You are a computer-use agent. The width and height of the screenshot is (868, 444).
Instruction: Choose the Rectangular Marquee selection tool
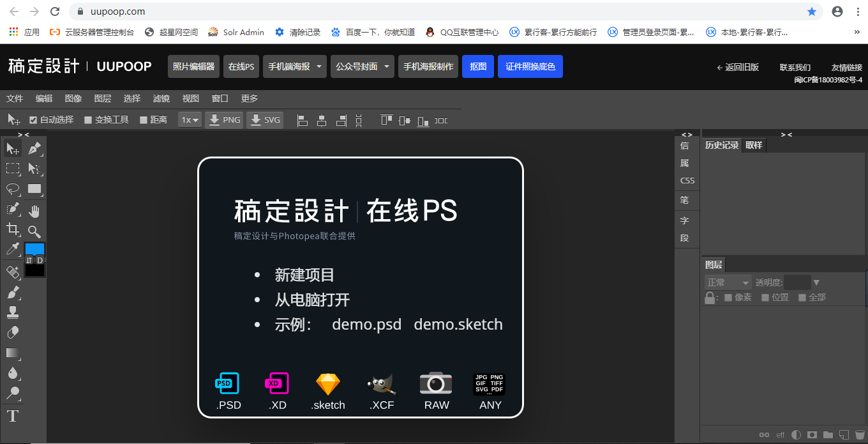coord(13,169)
